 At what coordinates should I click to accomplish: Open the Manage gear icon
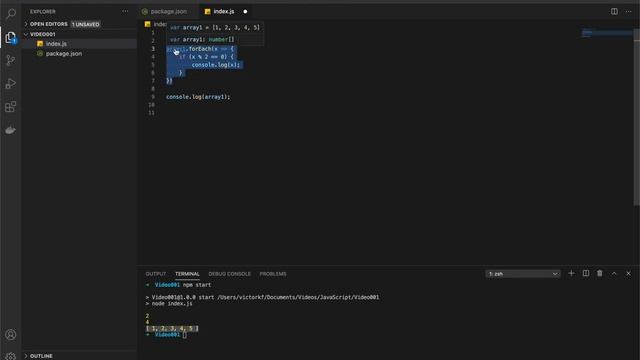click(x=11, y=356)
